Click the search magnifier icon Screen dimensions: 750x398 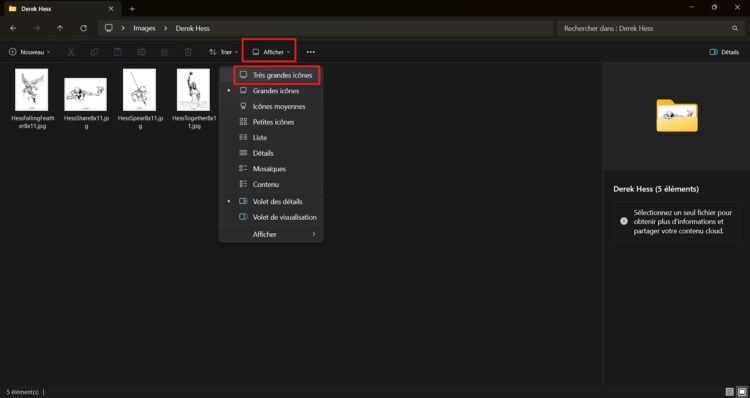(735, 28)
